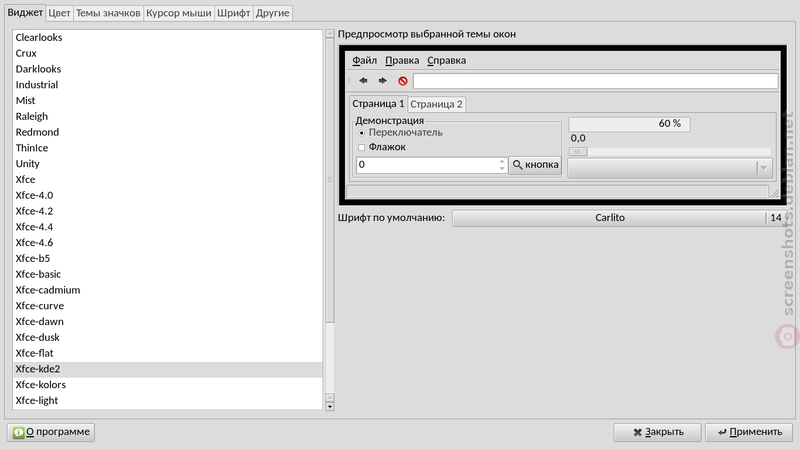Click the red stop icon in the preview

pos(403,81)
